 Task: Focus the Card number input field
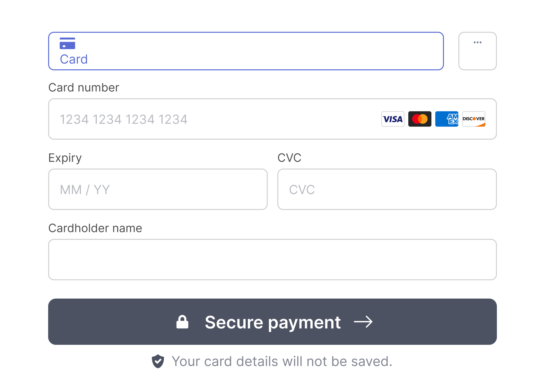212,119
